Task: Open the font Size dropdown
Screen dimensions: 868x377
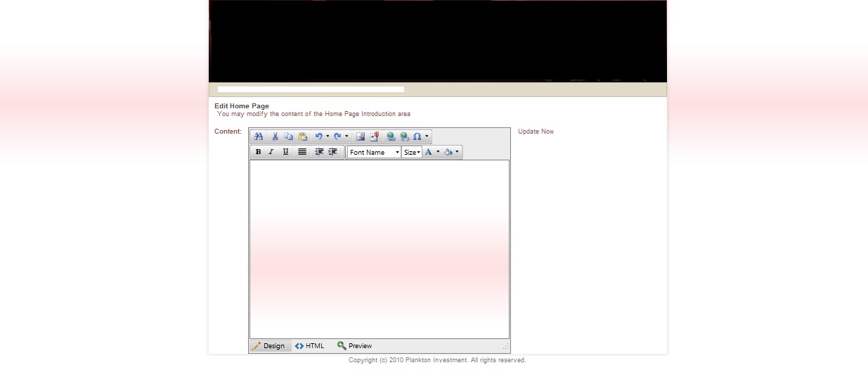Action: coord(412,152)
